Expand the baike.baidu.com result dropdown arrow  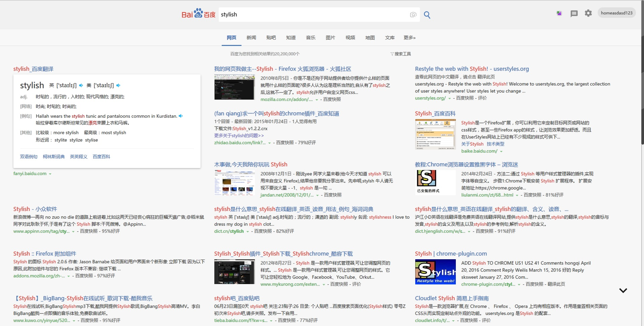pyautogui.click(x=501, y=152)
